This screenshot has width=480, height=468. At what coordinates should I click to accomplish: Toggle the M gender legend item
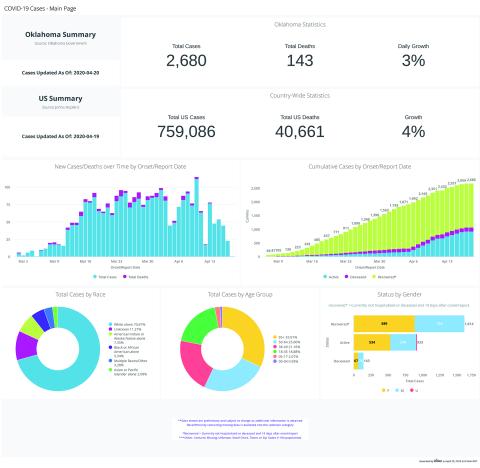click(400, 390)
